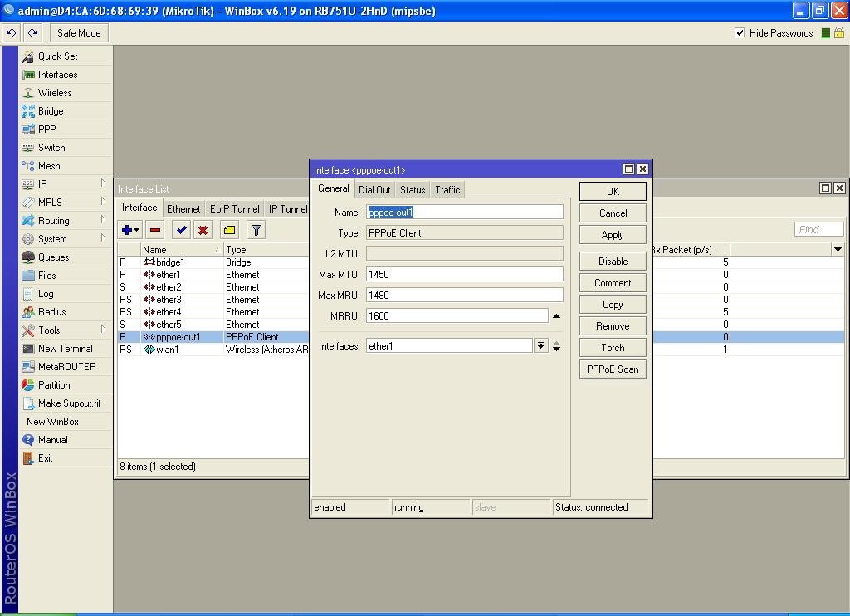
Task: Click the redo arrow in the top toolbar
Action: (x=33, y=33)
